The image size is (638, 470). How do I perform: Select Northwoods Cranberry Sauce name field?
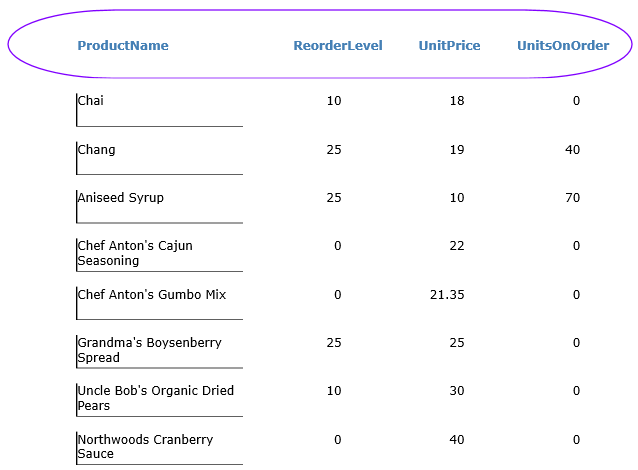[159, 447]
